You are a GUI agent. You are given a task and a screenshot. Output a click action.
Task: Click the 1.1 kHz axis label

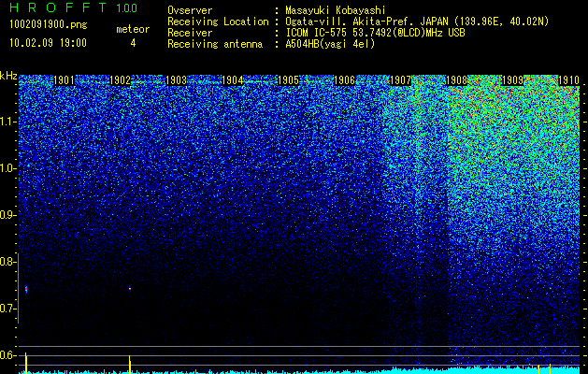tap(7, 122)
